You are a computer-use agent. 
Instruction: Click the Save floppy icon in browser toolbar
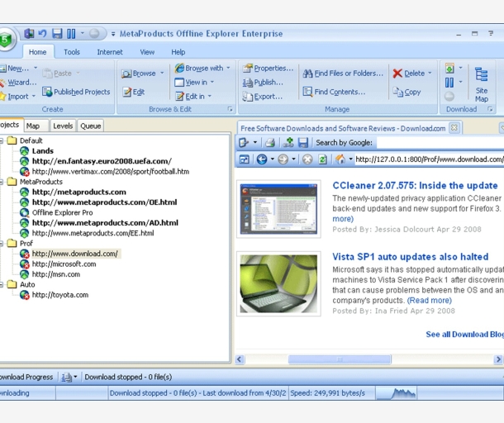pos(303,143)
